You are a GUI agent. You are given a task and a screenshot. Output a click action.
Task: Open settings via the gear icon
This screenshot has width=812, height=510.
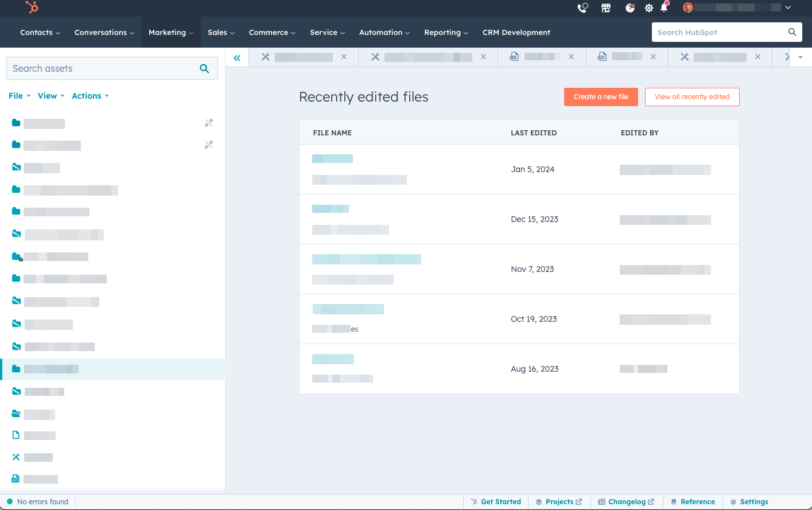click(x=648, y=8)
